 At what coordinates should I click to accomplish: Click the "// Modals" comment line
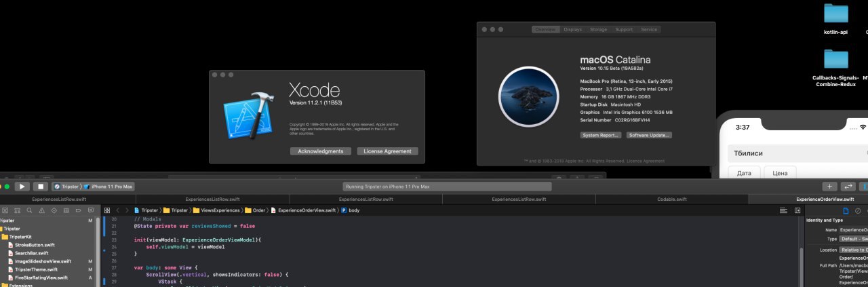(146, 220)
